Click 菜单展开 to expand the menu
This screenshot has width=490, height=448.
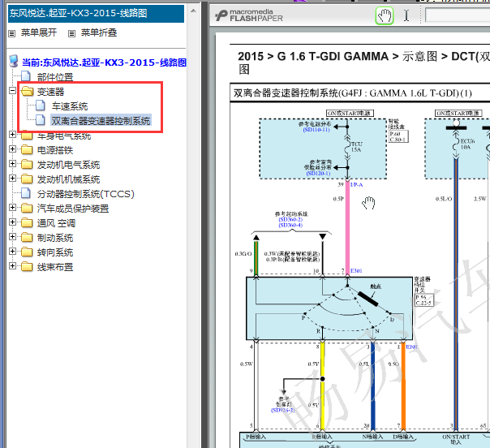[39, 32]
